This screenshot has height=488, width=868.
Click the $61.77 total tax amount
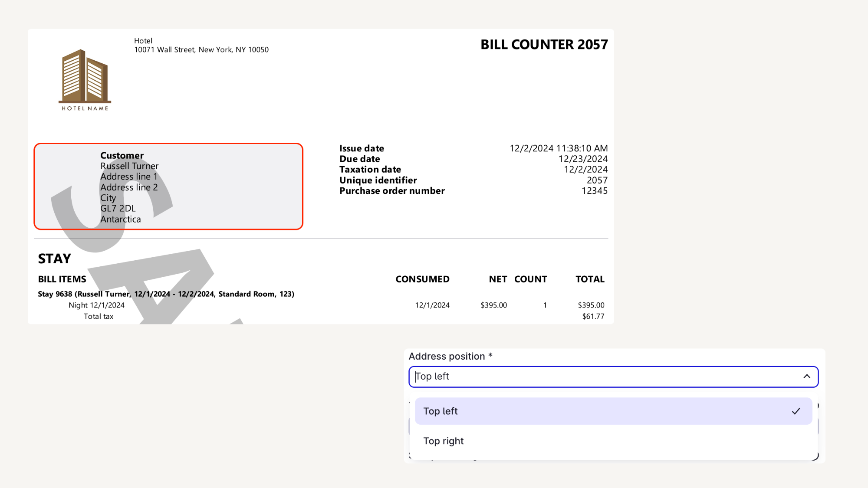(593, 317)
